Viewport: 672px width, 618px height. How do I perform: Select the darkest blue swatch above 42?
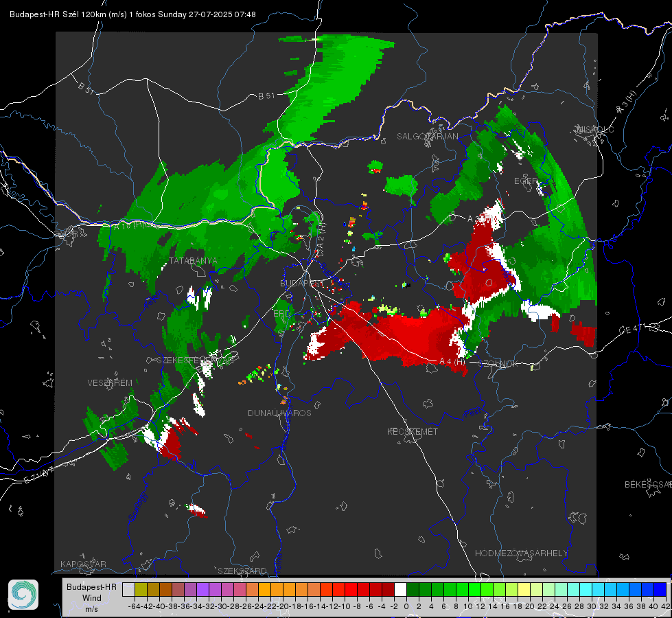tap(660, 589)
